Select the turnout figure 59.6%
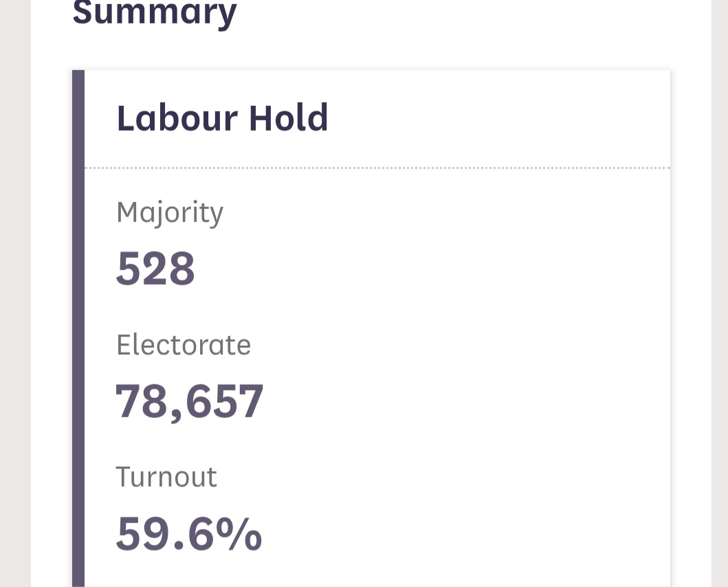Image resolution: width=728 pixels, height=587 pixels. coord(189,533)
